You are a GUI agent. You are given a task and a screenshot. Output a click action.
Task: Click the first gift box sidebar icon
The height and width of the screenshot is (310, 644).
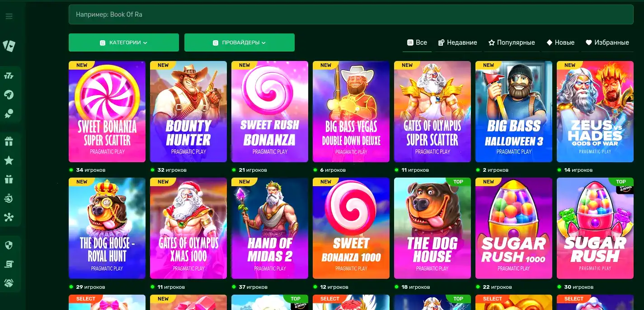[9, 141]
